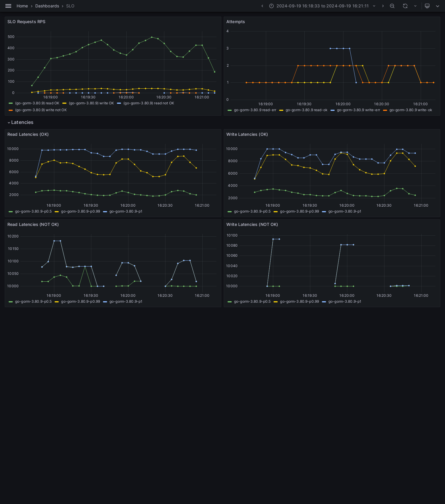Open Dashboards breadcrumb link

(47, 6)
